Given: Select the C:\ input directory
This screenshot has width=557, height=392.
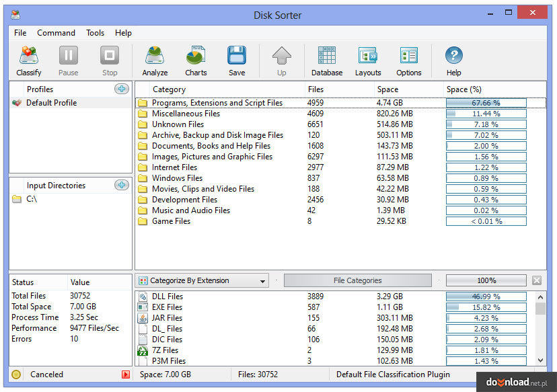Looking at the screenshot, I should [71, 199].
